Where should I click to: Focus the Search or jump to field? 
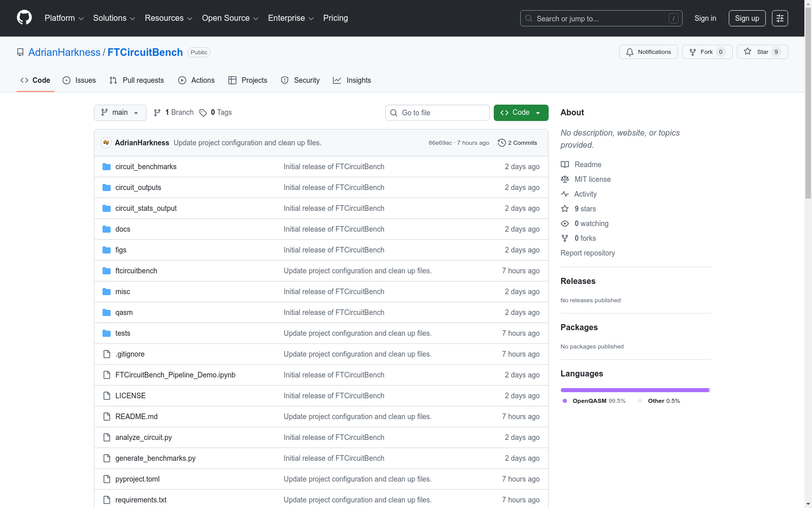tap(601, 18)
